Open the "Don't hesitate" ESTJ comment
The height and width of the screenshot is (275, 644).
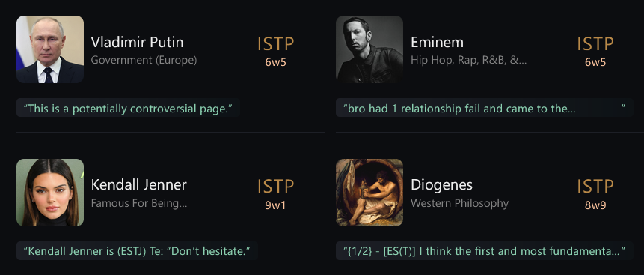point(137,251)
